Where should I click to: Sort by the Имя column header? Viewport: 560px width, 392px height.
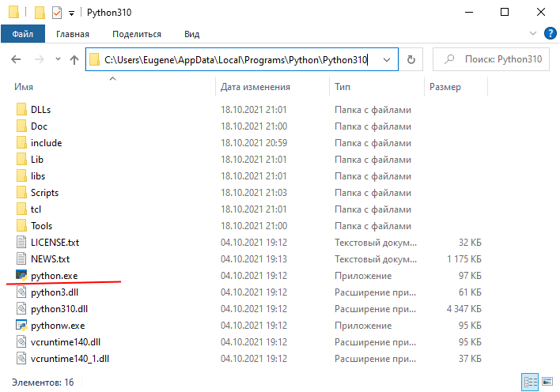click(24, 87)
